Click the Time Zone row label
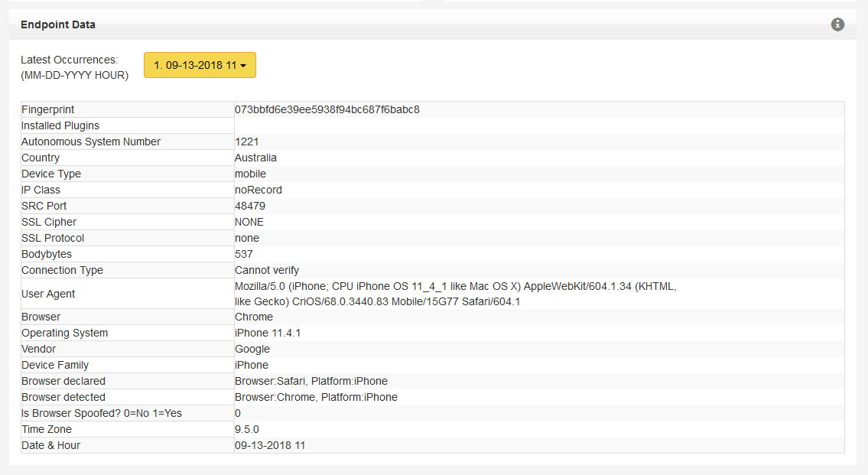Screen dimensions: 868x475 point(47,429)
